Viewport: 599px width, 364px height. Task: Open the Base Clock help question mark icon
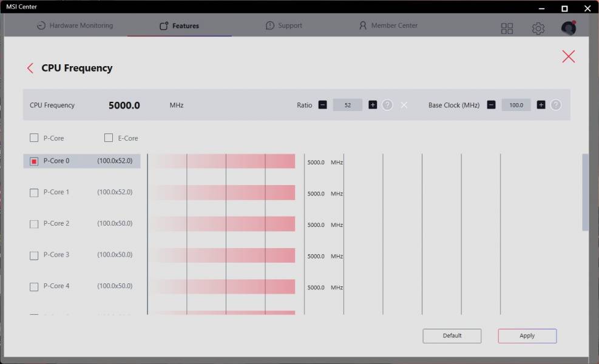coord(556,105)
